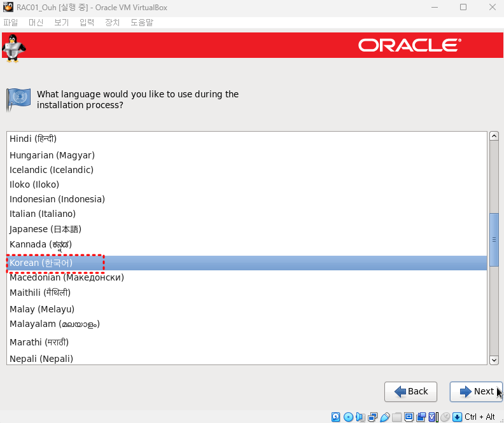Select Malayalam language row
Screen dimensions: 504x423
point(247,324)
